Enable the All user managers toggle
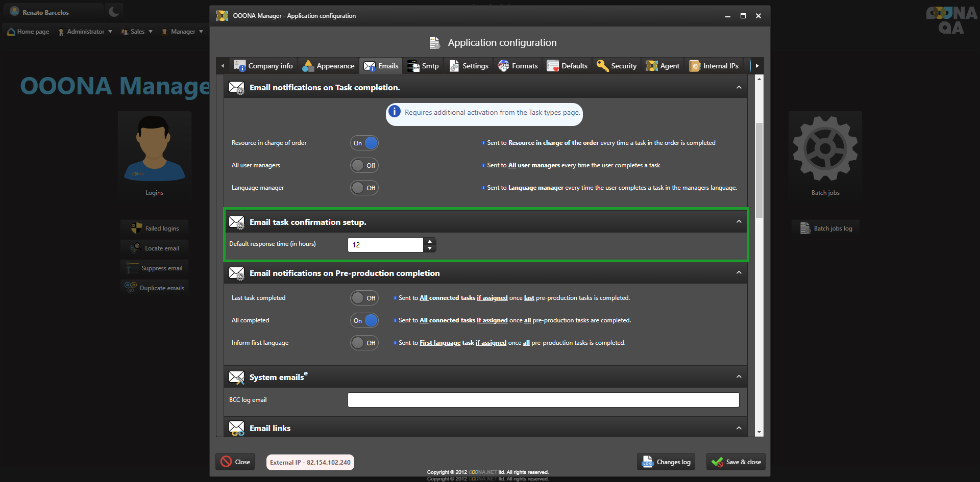Image resolution: width=980 pixels, height=482 pixels. [364, 166]
